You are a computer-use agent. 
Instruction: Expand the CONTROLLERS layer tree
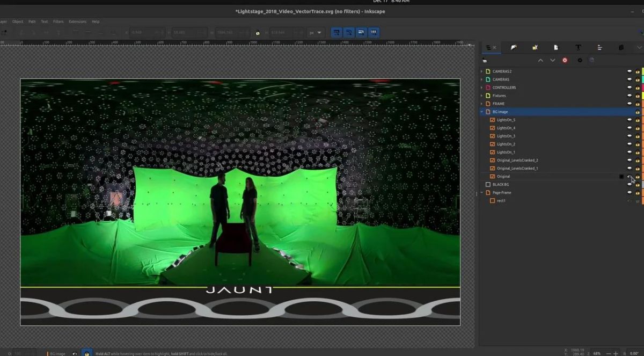[481, 88]
